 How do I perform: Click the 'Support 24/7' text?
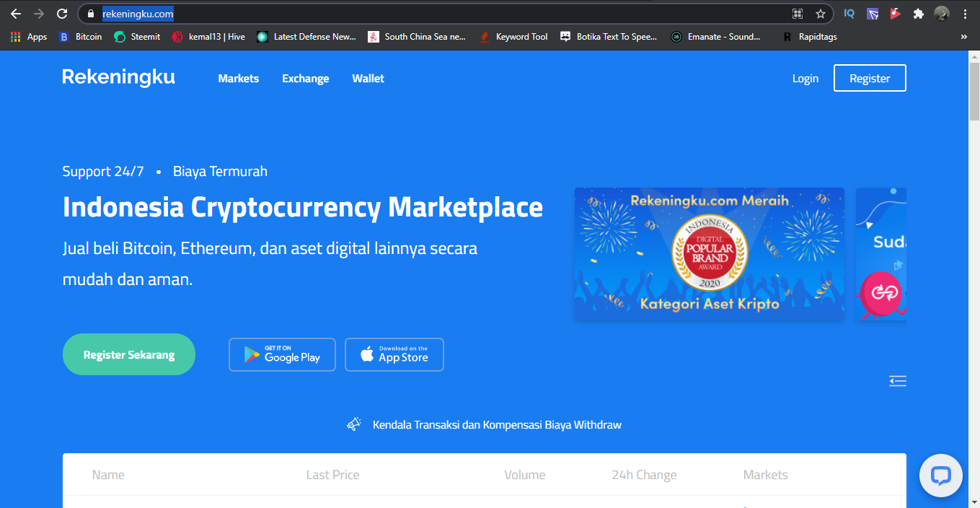[103, 172]
